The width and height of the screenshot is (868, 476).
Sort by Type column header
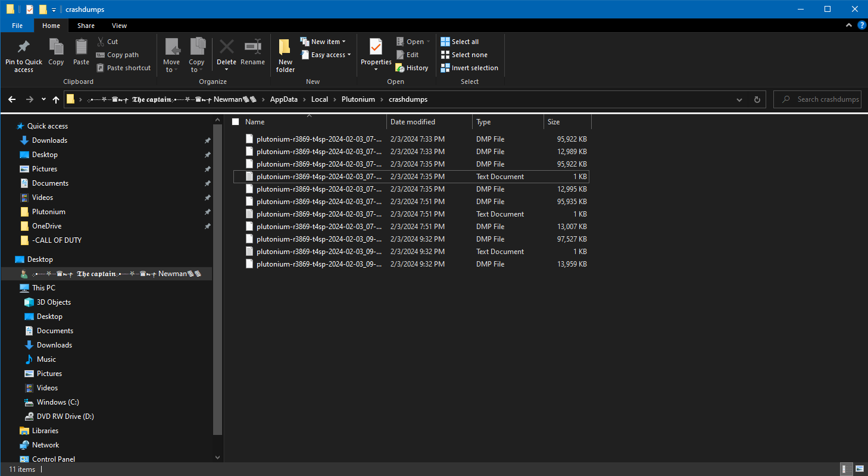[x=508, y=122]
